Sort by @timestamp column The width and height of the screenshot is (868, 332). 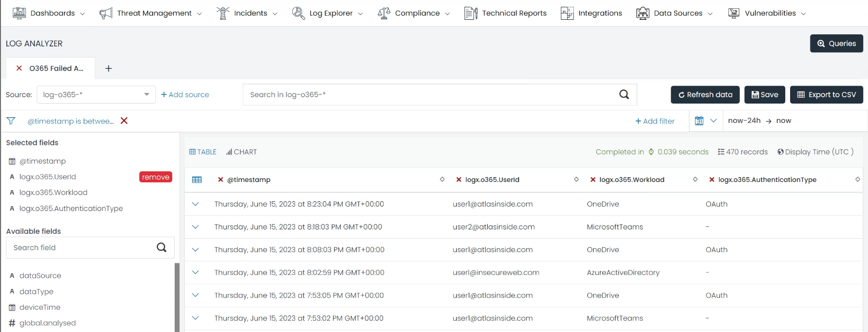click(x=442, y=180)
